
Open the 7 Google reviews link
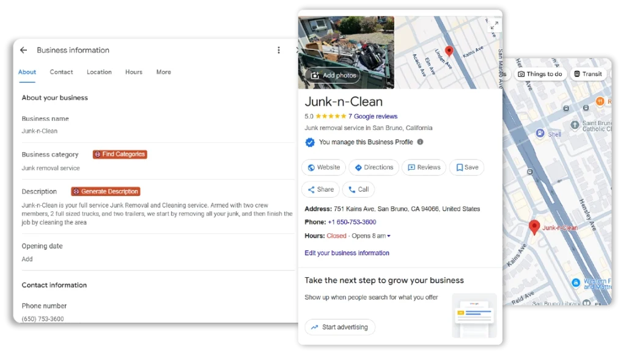[x=373, y=117]
